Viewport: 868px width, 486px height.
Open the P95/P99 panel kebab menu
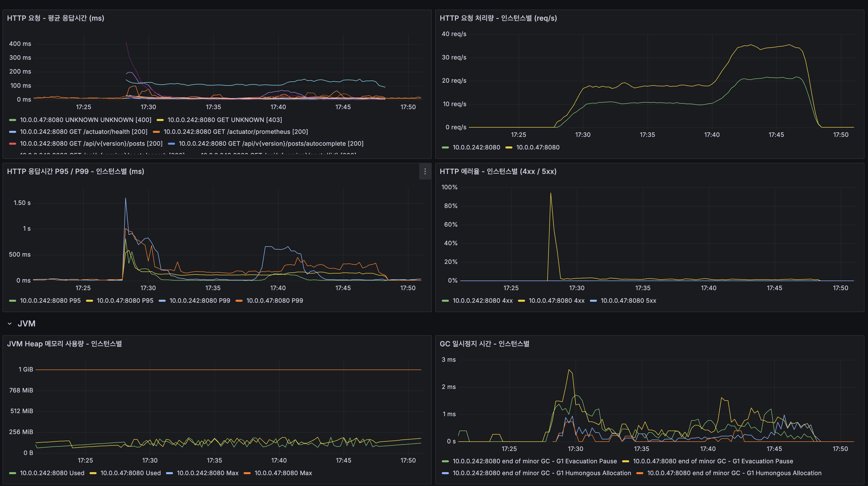(x=425, y=172)
